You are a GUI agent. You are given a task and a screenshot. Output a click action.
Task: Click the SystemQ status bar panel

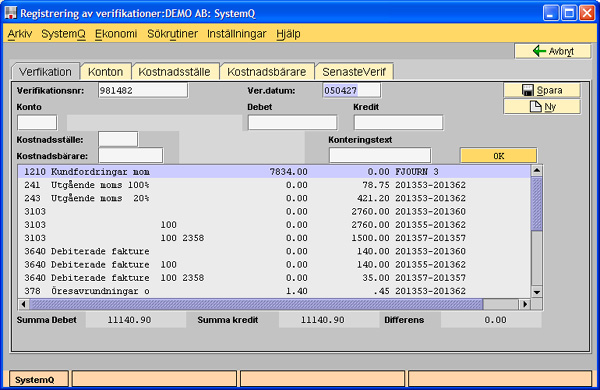(x=39, y=380)
